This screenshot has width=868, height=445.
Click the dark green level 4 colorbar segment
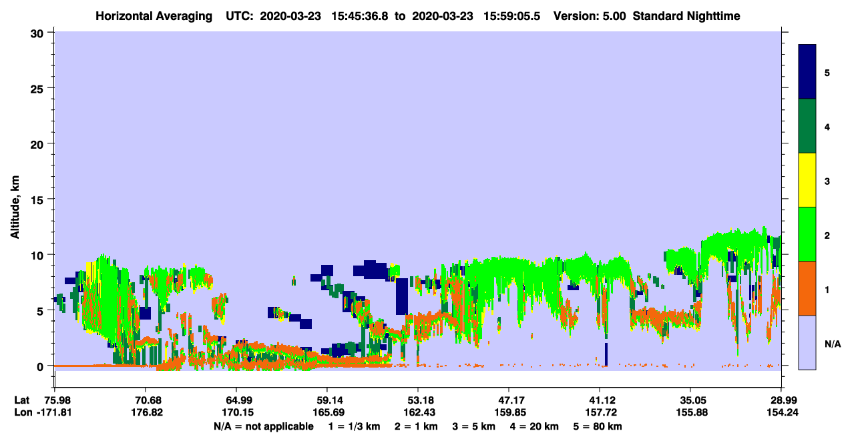click(x=807, y=126)
